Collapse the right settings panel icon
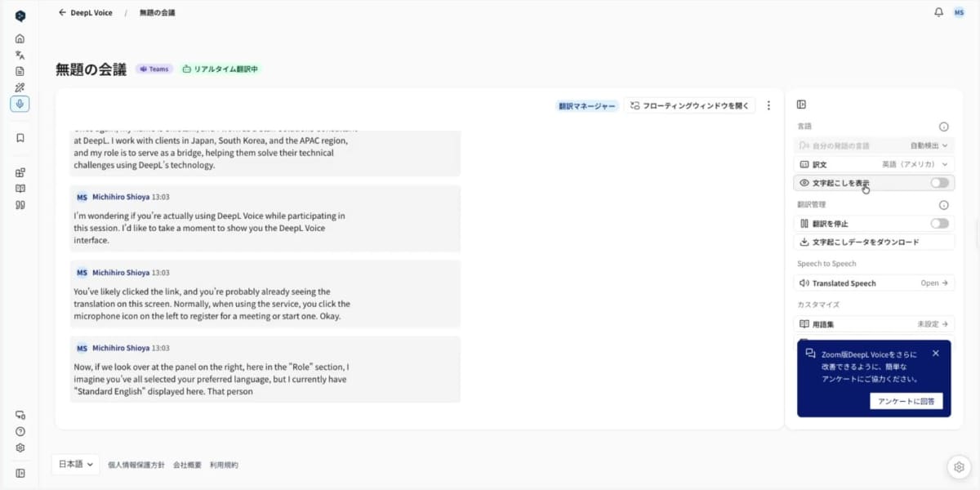Image resolution: width=980 pixels, height=490 pixels. click(801, 104)
